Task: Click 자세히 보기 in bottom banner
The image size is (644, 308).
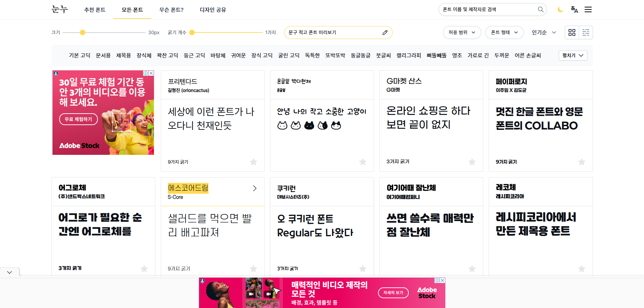Action: tap(393, 293)
